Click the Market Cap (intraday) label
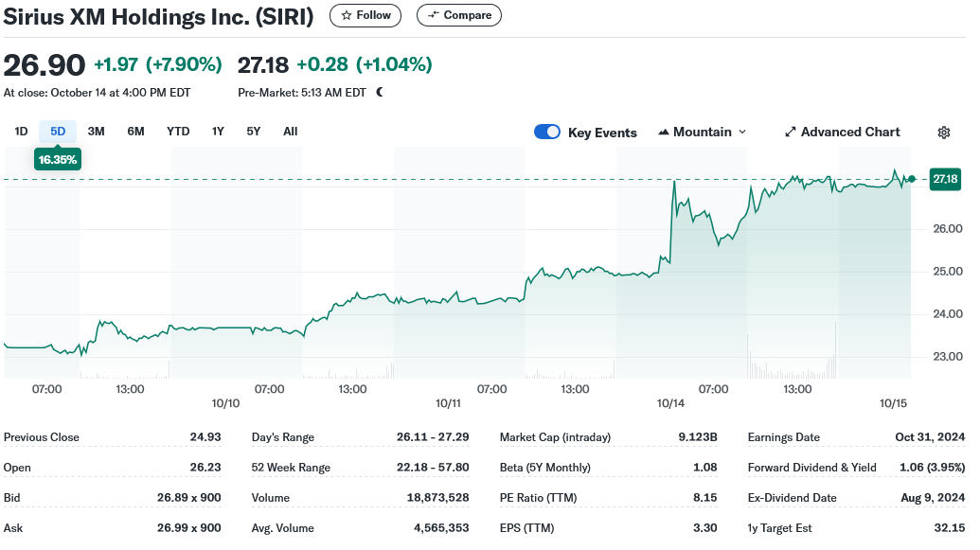Image resolution: width=980 pixels, height=550 pixels. click(x=555, y=437)
